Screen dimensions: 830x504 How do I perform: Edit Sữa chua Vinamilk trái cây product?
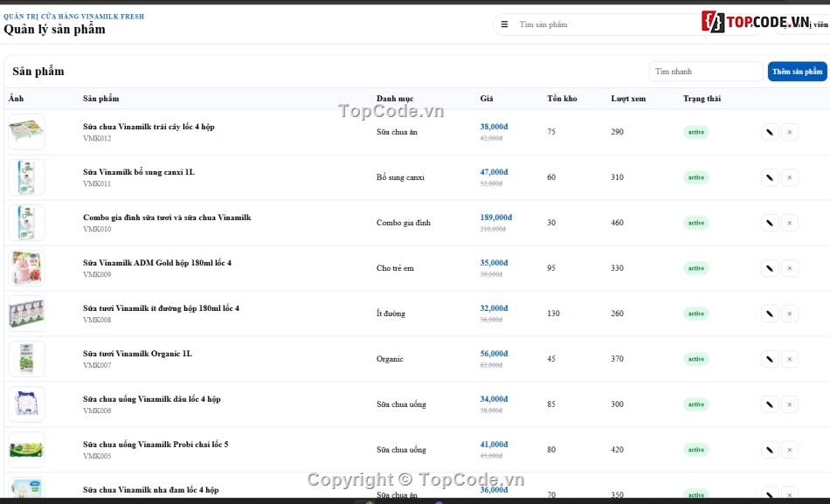pos(770,133)
